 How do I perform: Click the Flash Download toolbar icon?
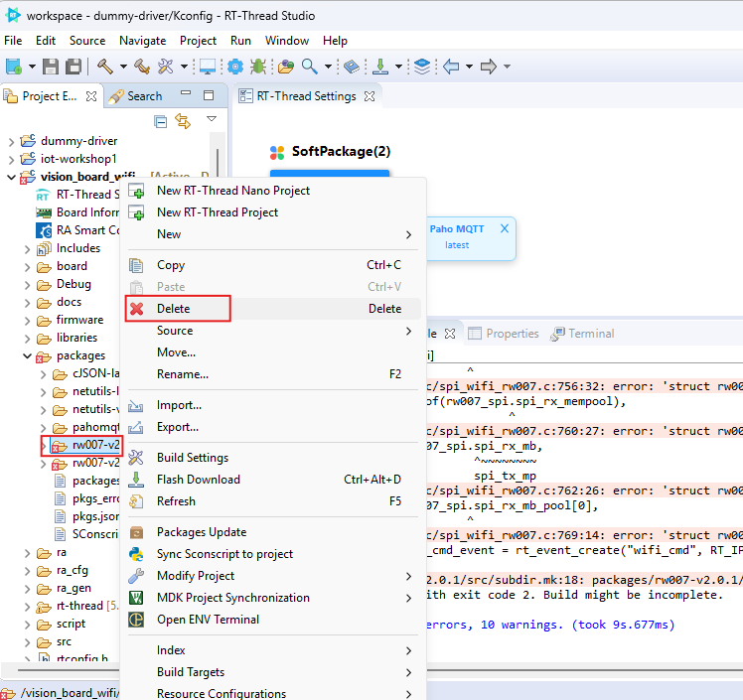click(x=379, y=67)
